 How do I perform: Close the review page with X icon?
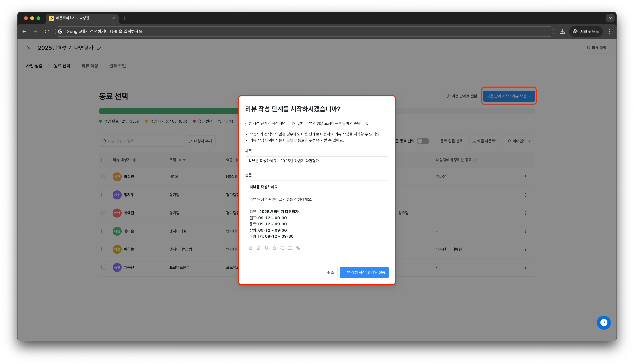point(29,48)
